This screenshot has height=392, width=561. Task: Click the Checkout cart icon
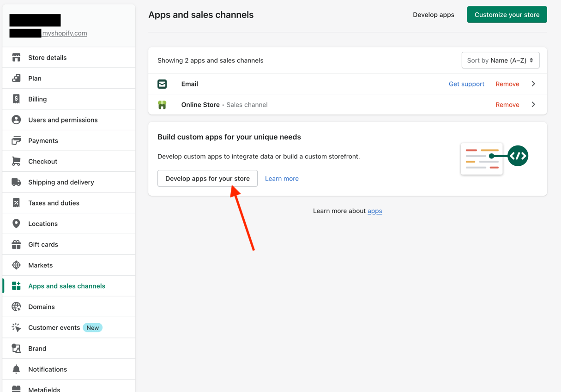pyautogui.click(x=16, y=162)
